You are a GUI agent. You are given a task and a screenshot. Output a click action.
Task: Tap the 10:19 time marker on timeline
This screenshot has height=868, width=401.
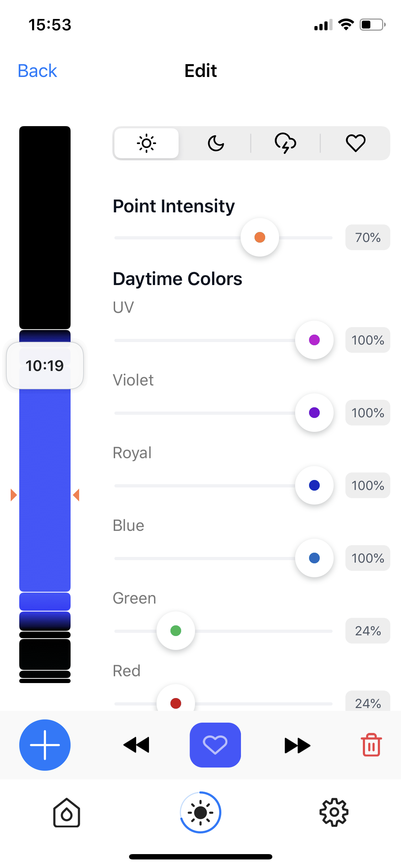click(45, 366)
